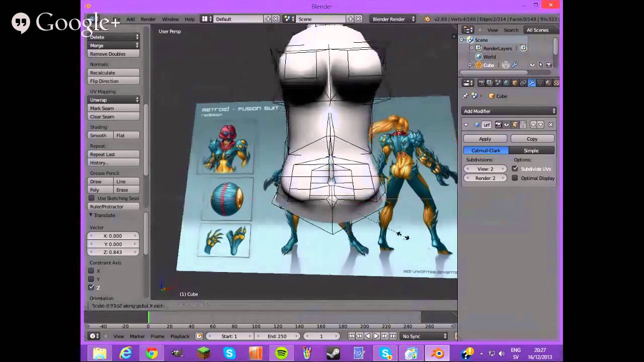
Task: Toggle modifier display in edit mode
Action: click(515, 125)
